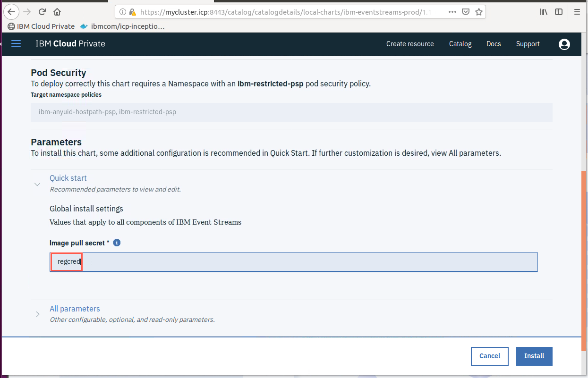Open Create resource in the header
Screen dimensions: 588x378
[x=410, y=44]
